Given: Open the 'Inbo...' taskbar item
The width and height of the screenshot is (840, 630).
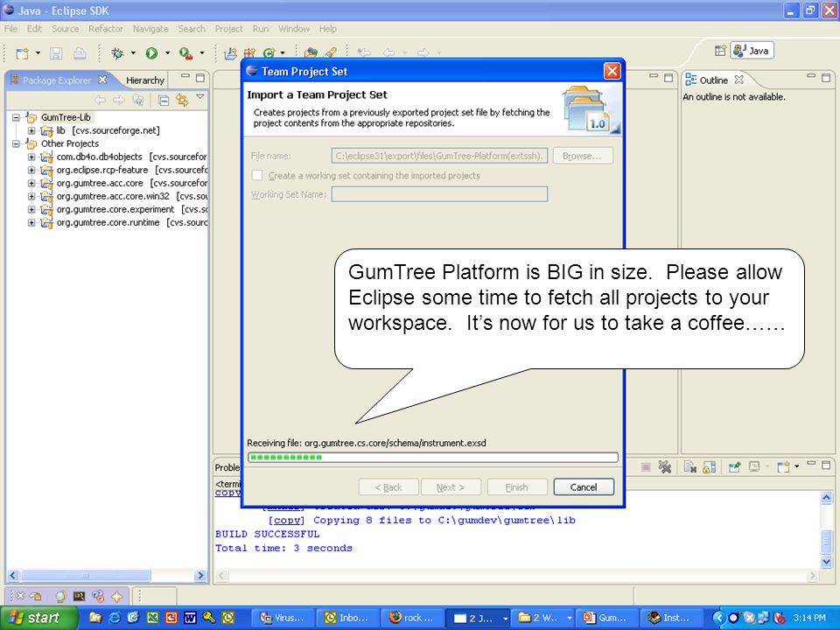Looking at the screenshot, I should click(347, 618).
